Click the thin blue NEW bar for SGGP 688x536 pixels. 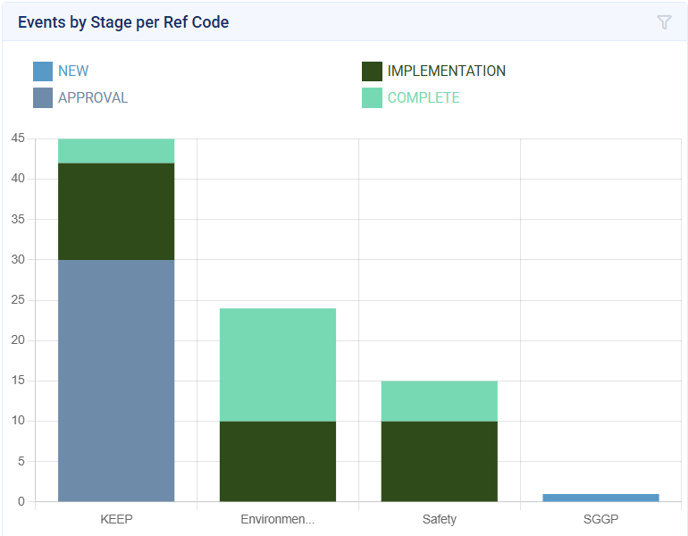pyautogui.click(x=601, y=497)
